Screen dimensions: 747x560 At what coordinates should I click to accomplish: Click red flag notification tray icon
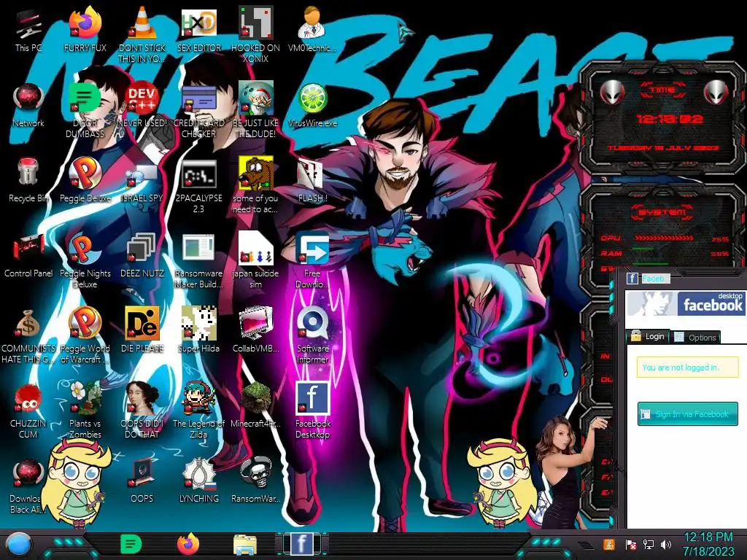(630, 544)
